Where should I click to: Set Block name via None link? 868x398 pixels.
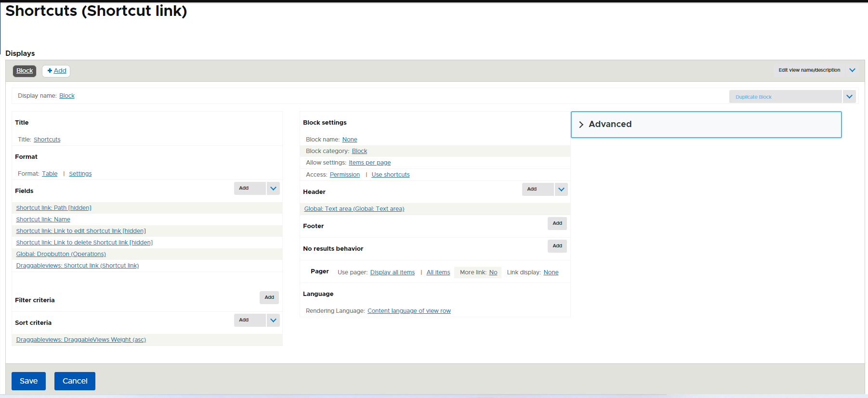(x=350, y=140)
